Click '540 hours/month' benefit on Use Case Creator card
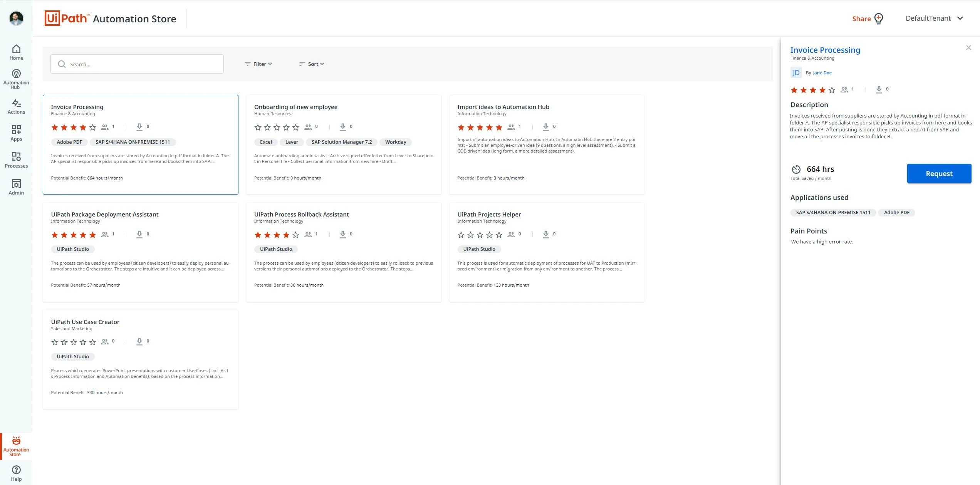The image size is (980, 485). [x=105, y=393]
